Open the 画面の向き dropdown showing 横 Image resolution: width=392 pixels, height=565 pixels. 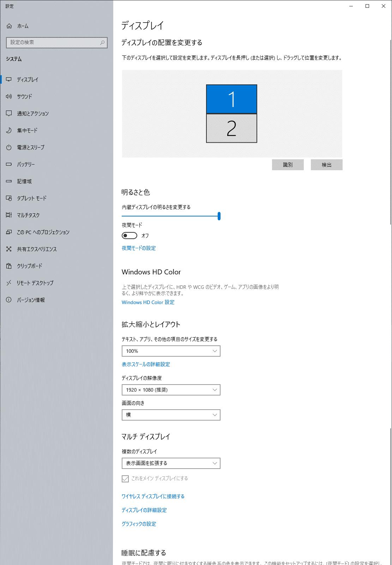click(171, 415)
